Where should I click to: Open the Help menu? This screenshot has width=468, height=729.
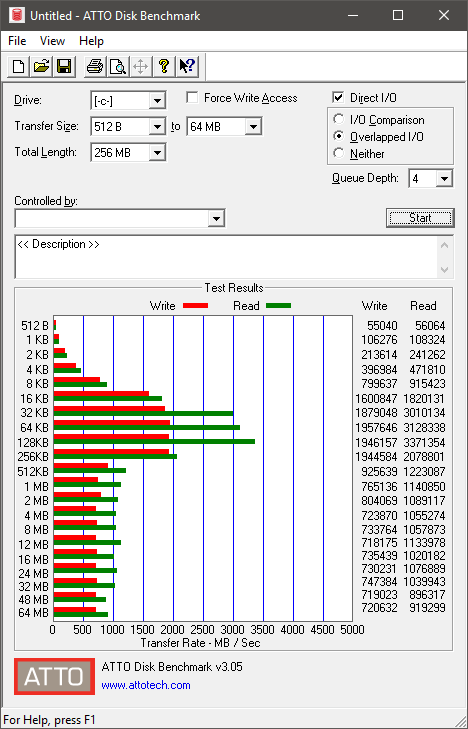(91, 41)
